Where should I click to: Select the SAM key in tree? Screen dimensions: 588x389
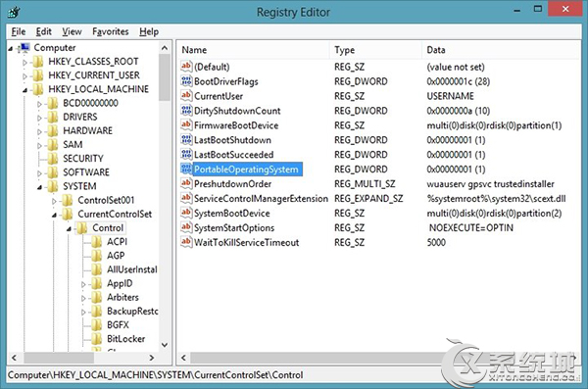coord(73,145)
